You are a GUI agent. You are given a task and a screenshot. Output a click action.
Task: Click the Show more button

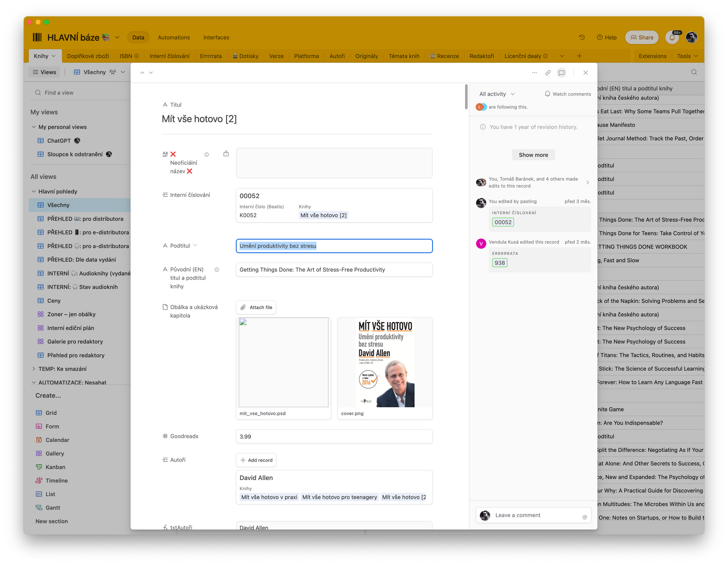click(533, 155)
